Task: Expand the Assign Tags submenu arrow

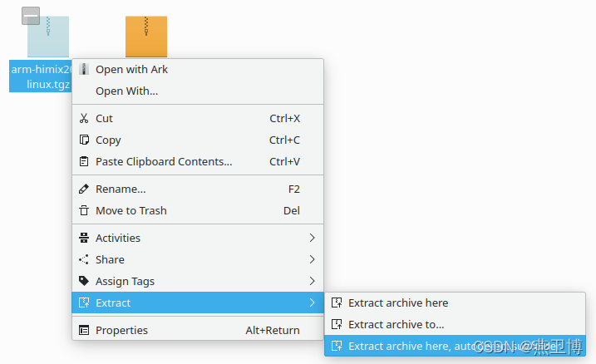Action: tap(312, 281)
